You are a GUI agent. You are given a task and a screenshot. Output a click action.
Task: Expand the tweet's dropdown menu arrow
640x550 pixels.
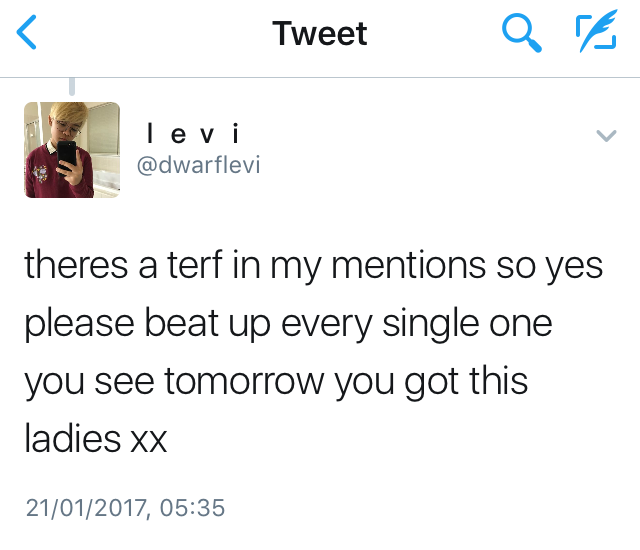[605, 135]
